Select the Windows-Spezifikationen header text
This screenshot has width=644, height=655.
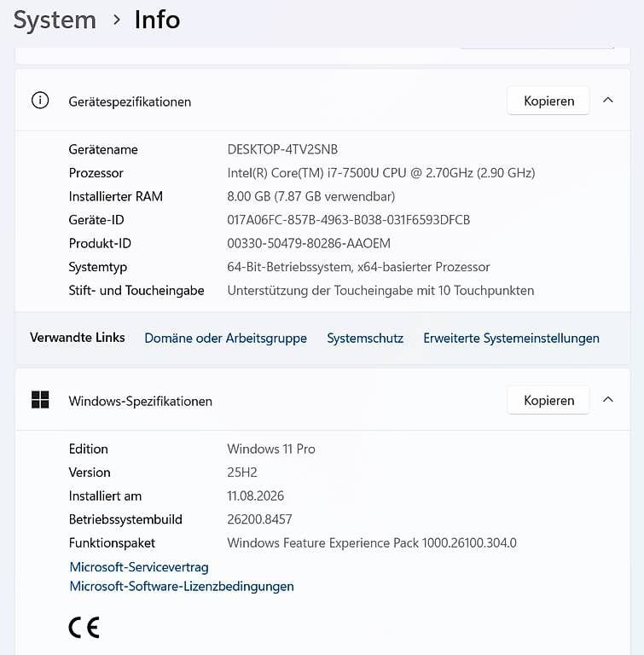tap(141, 401)
